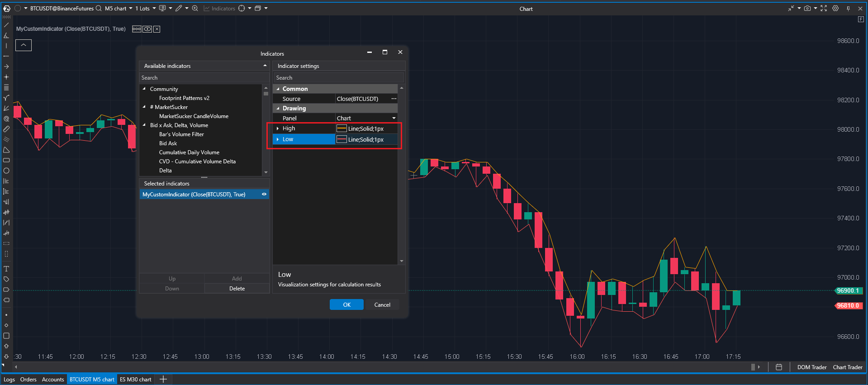Select the ruler measurement tool
Viewport: 868px width, 385px height.
coord(6,129)
